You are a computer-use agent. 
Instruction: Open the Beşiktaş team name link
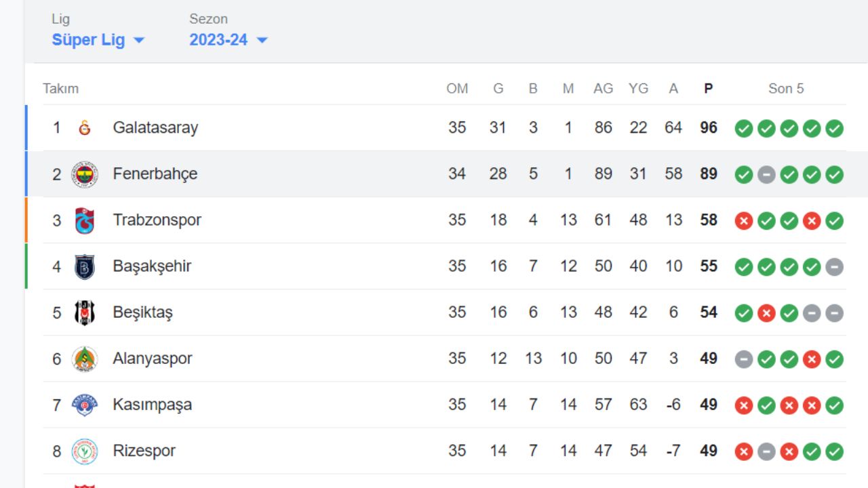142,312
